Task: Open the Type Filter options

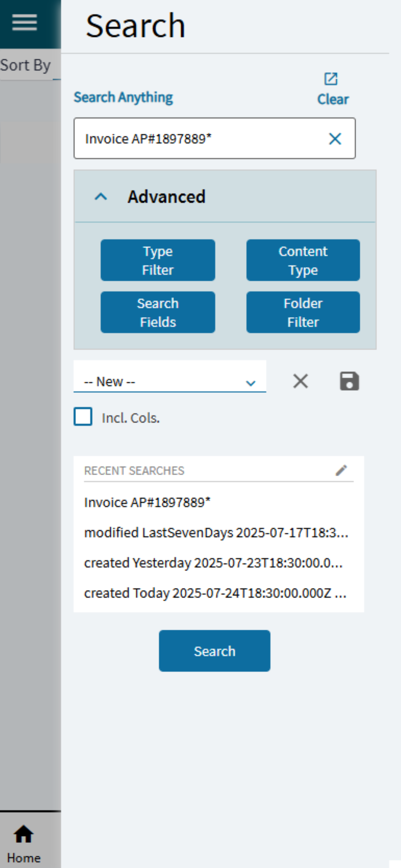Action: tap(158, 260)
